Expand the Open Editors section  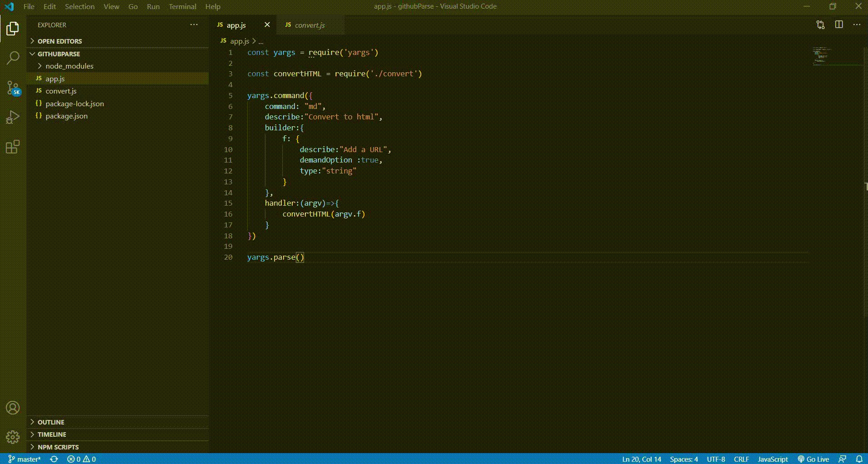pyautogui.click(x=118, y=41)
